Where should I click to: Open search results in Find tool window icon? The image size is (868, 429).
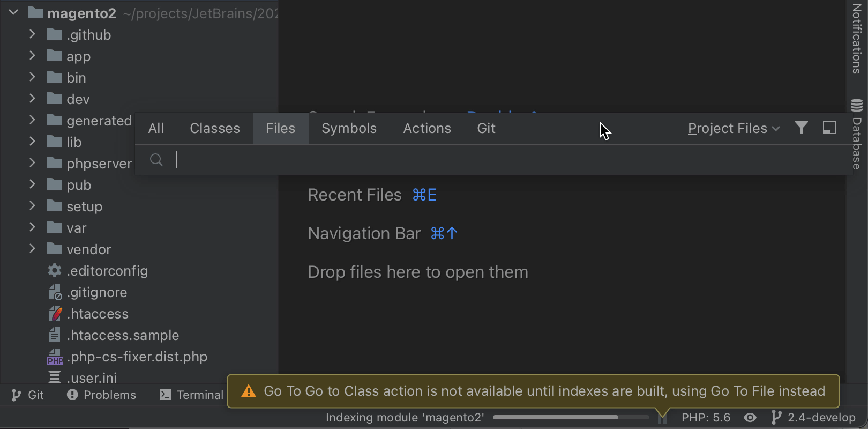(x=829, y=128)
